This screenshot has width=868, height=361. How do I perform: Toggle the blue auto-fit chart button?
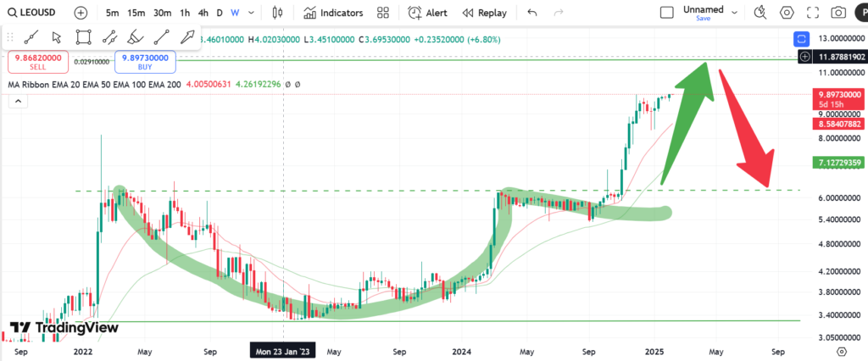point(801,38)
